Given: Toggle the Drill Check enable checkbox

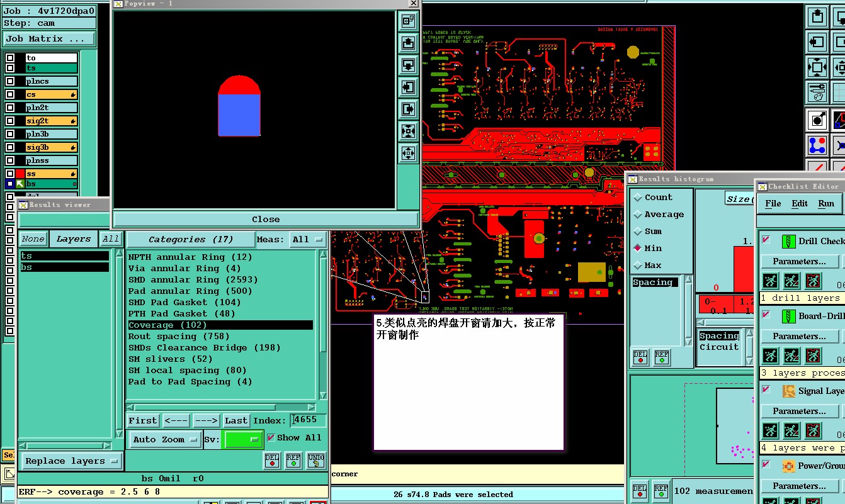Looking at the screenshot, I should point(766,240).
